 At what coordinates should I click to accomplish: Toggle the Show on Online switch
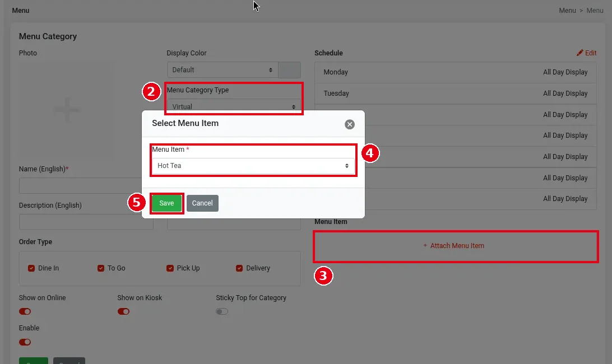click(25, 311)
